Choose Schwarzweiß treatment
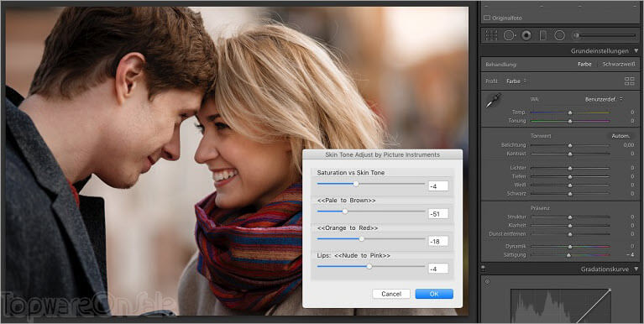 click(619, 65)
